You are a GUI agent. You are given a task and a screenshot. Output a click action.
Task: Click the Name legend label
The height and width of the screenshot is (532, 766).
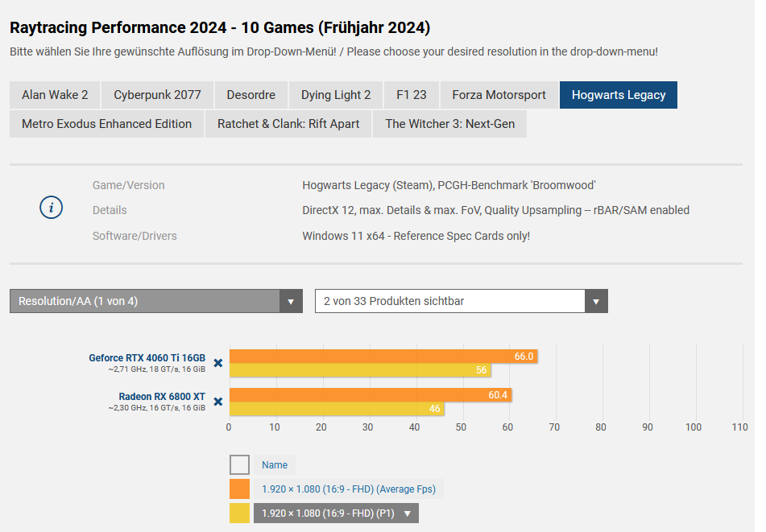[275, 464]
